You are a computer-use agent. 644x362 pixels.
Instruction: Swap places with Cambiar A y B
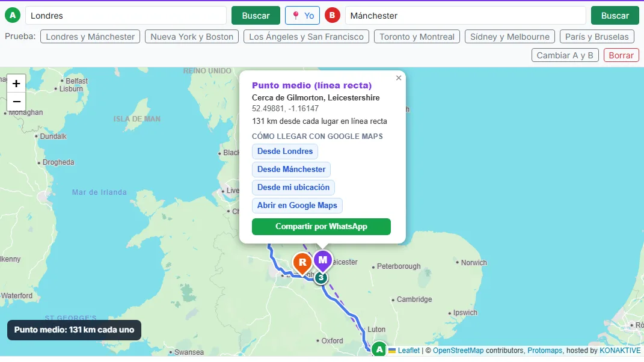click(565, 55)
